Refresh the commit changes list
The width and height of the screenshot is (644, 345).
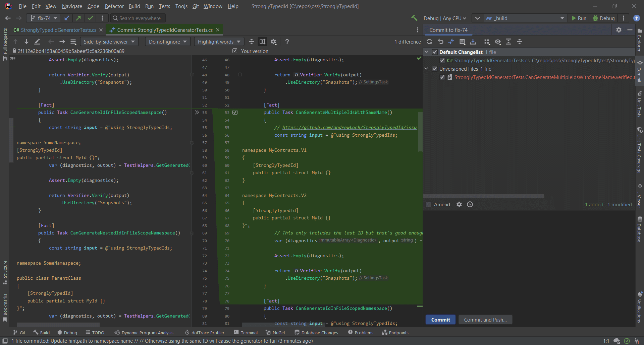click(x=429, y=42)
